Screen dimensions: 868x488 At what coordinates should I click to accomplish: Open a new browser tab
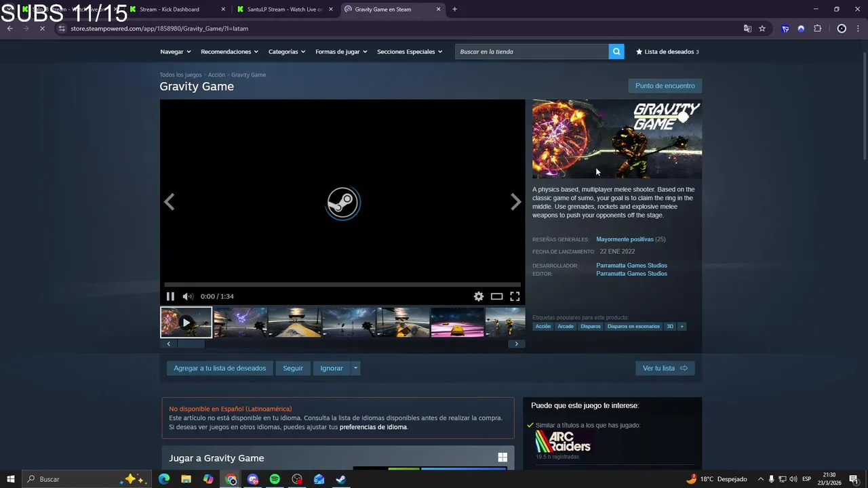tap(454, 9)
